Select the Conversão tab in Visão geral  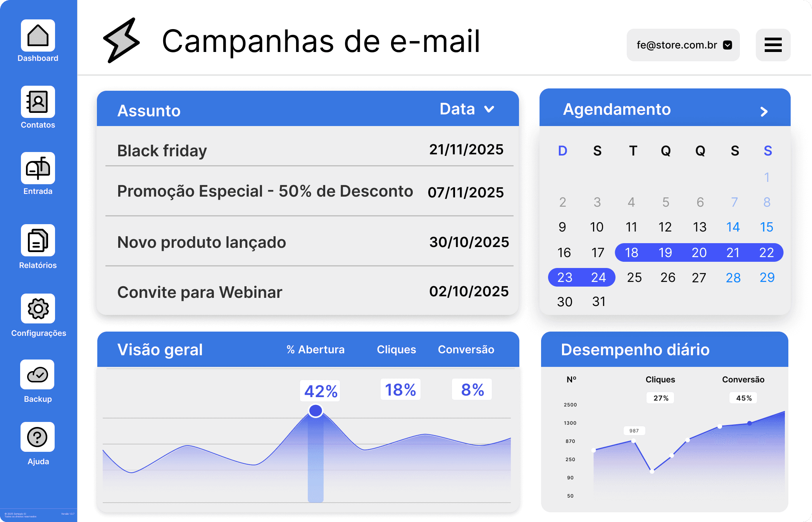[x=466, y=349]
